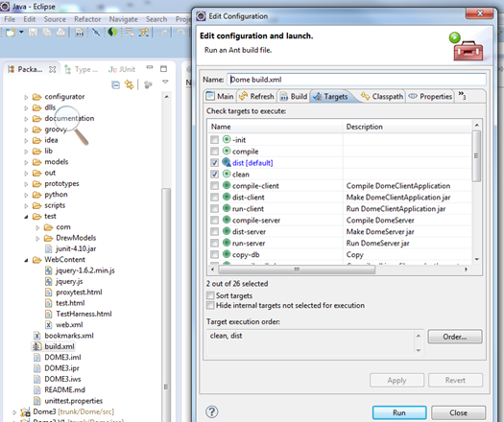Click the dist default target icon

[227, 162]
